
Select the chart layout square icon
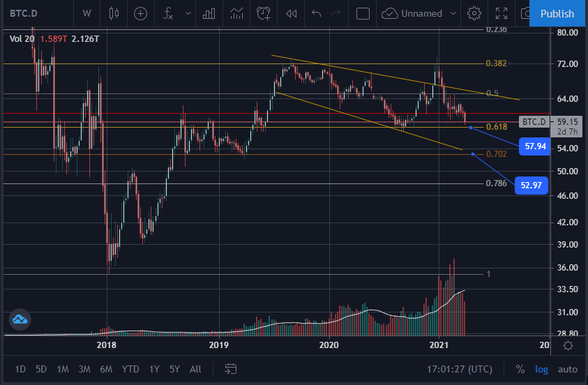pos(363,14)
